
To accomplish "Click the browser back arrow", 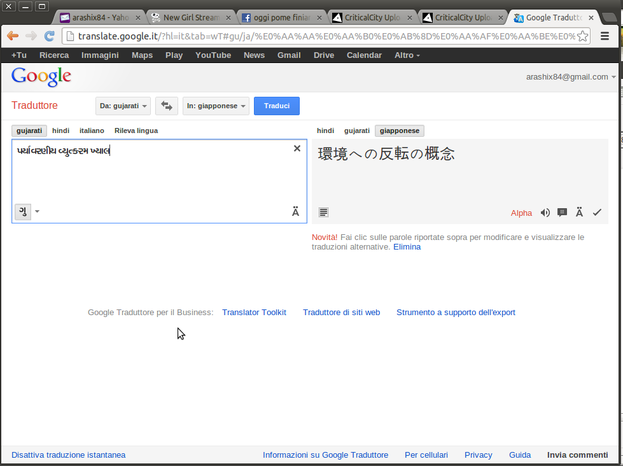I will click(13, 36).
